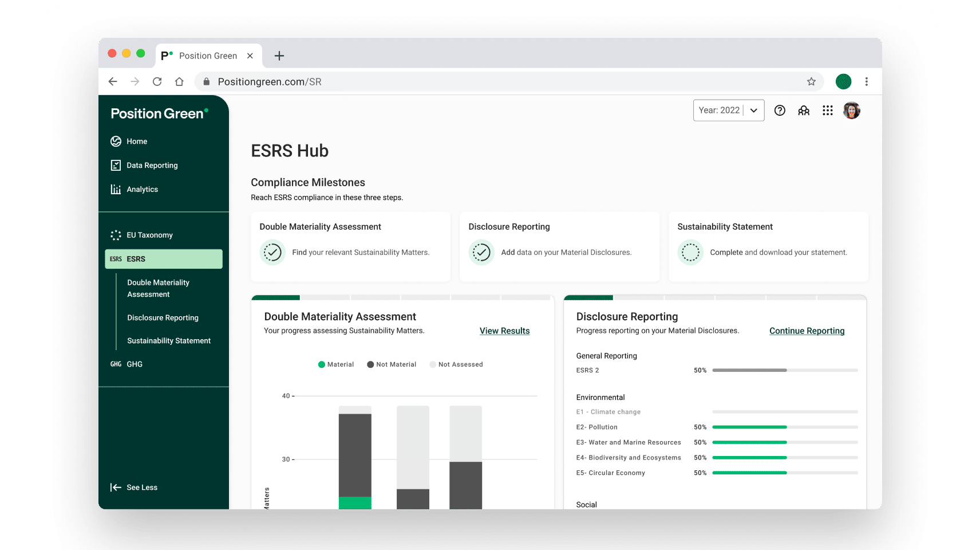
Task: Open the GHG module from the sidebar
Action: point(135,364)
